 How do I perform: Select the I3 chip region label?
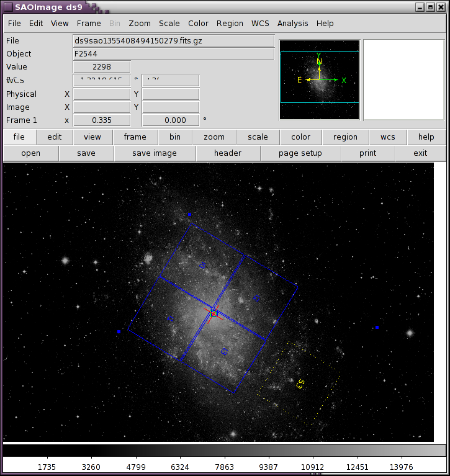click(x=224, y=351)
